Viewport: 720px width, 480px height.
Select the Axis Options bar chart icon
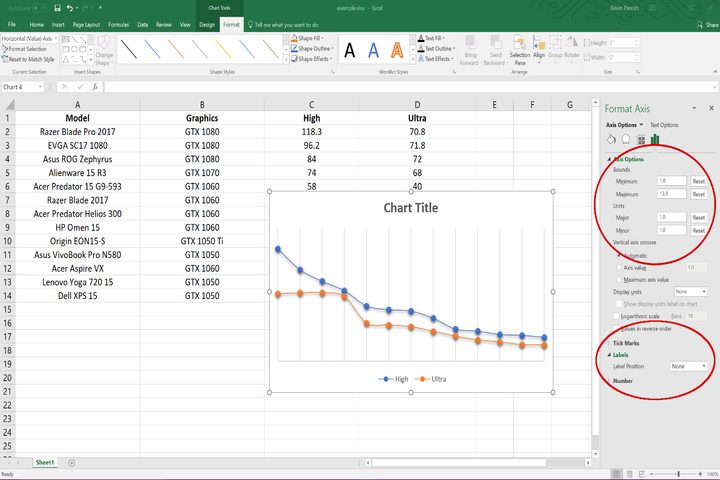pos(655,139)
